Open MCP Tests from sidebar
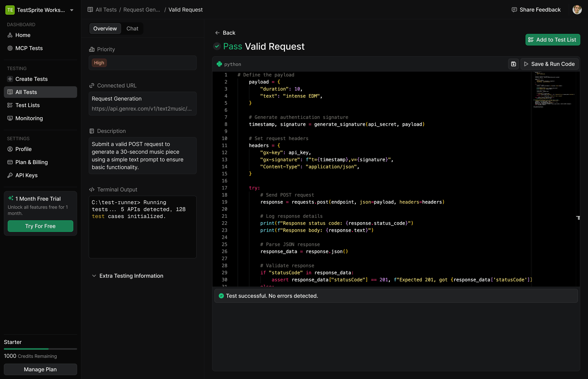The width and height of the screenshot is (588, 379). point(29,48)
